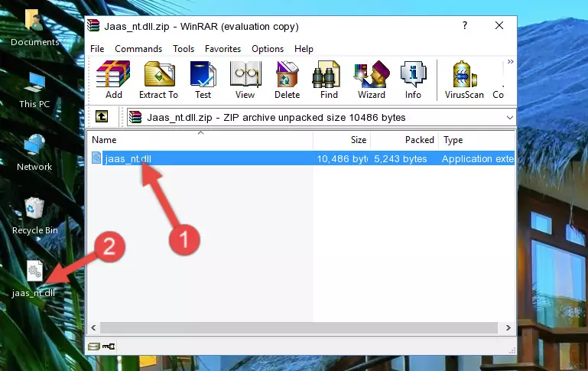Open the Commands menu
Screen dimensions: 588x371
[138, 49]
